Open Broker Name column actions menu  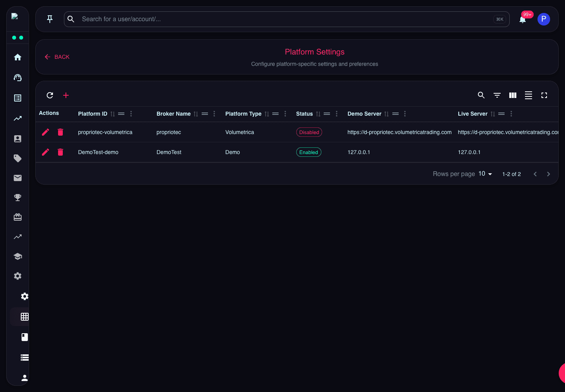pos(214,114)
